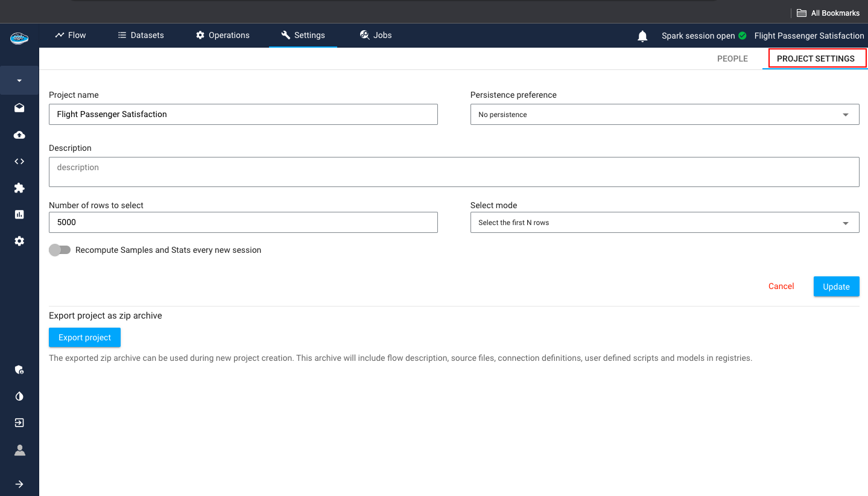Image resolution: width=868 pixels, height=496 pixels.
Task: Click the bar chart icon in sidebar
Action: tap(19, 214)
